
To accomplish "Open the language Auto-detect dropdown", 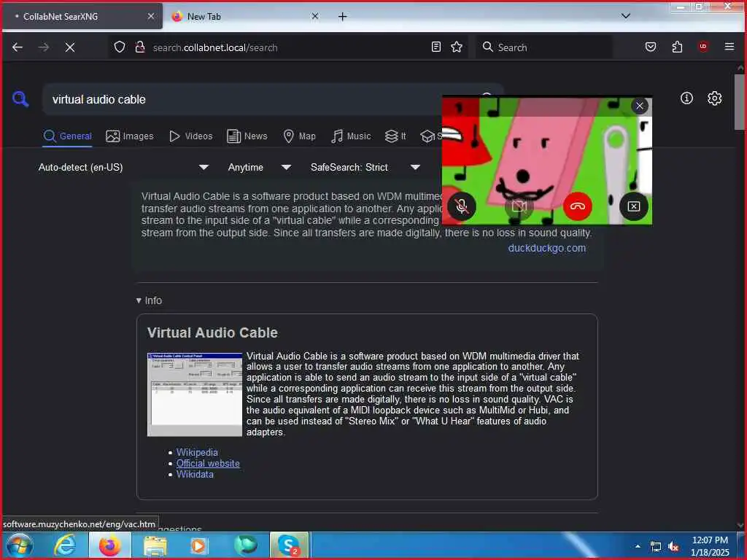I will [123, 167].
